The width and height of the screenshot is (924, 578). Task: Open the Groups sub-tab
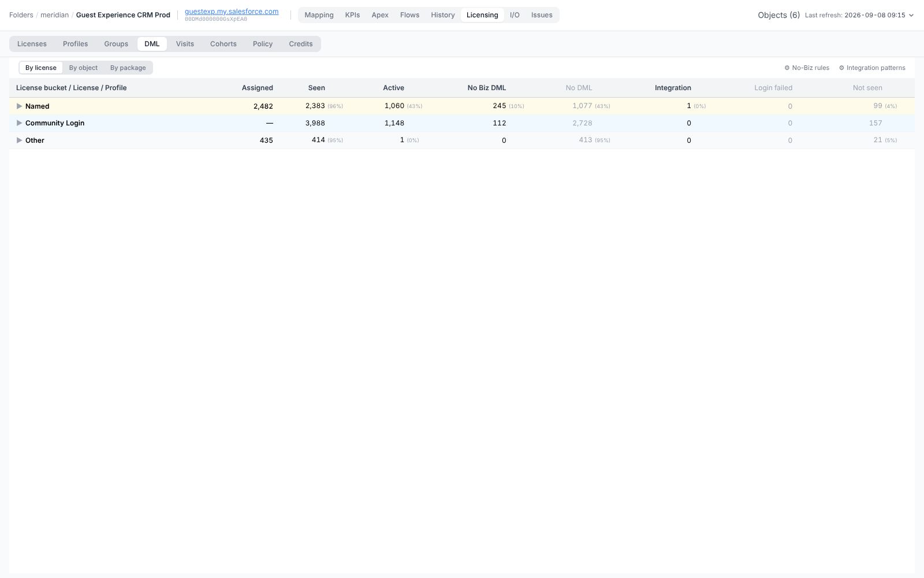click(116, 44)
